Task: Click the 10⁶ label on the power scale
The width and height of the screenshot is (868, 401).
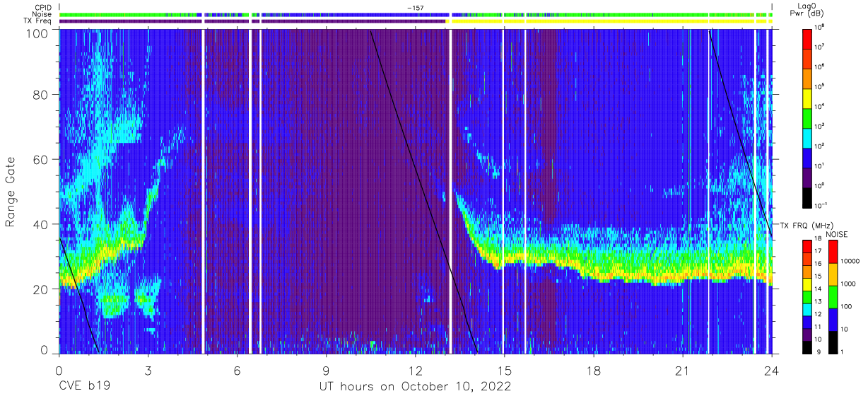Action: 820,66
